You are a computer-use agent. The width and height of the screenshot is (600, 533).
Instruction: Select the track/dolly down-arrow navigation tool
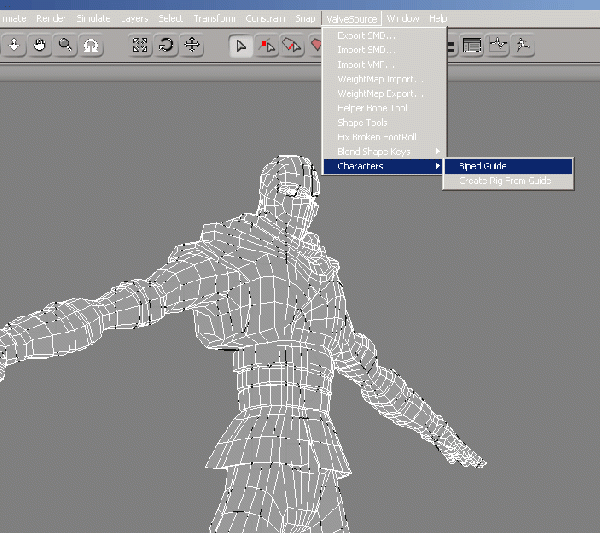[14, 46]
